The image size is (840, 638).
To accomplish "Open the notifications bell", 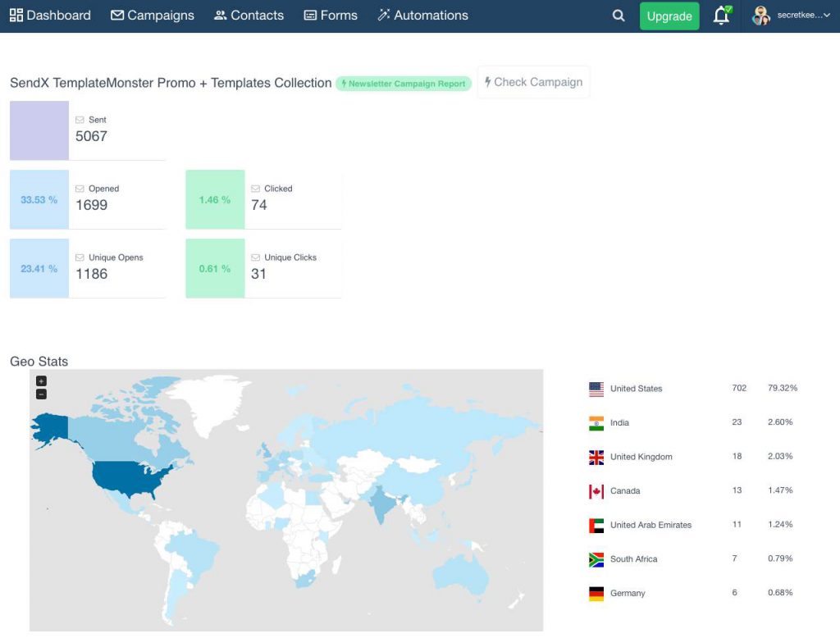I will pyautogui.click(x=722, y=16).
